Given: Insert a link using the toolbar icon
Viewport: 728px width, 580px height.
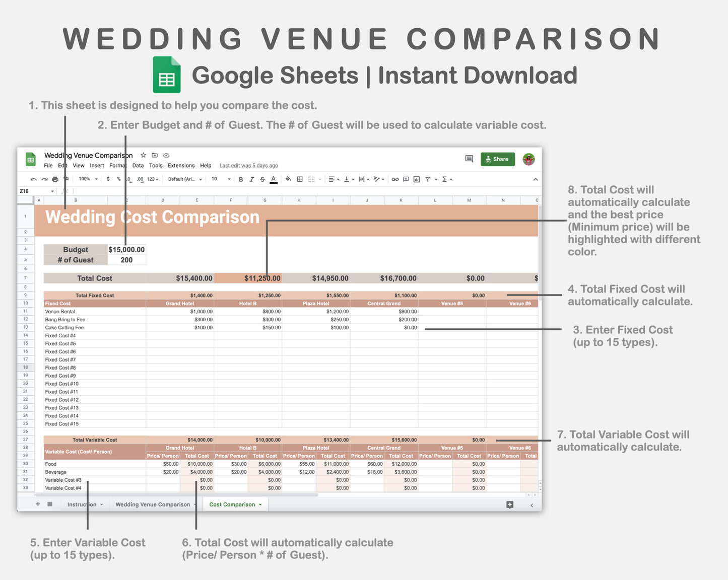Looking at the screenshot, I should click(394, 179).
